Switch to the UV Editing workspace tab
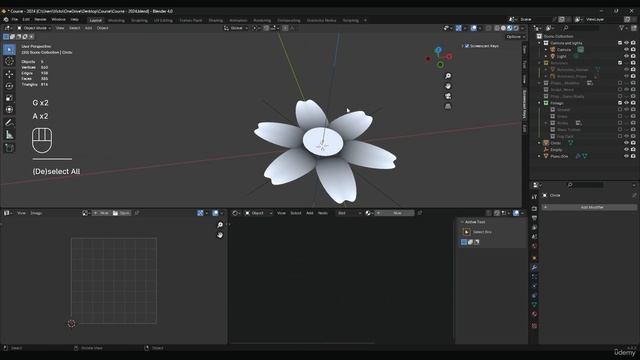 pos(163,20)
